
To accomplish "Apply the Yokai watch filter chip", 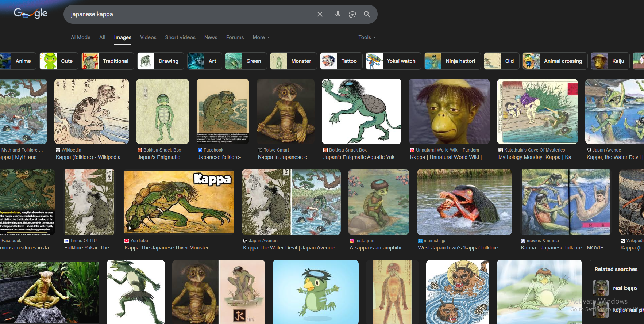I will click(x=393, y=61).
